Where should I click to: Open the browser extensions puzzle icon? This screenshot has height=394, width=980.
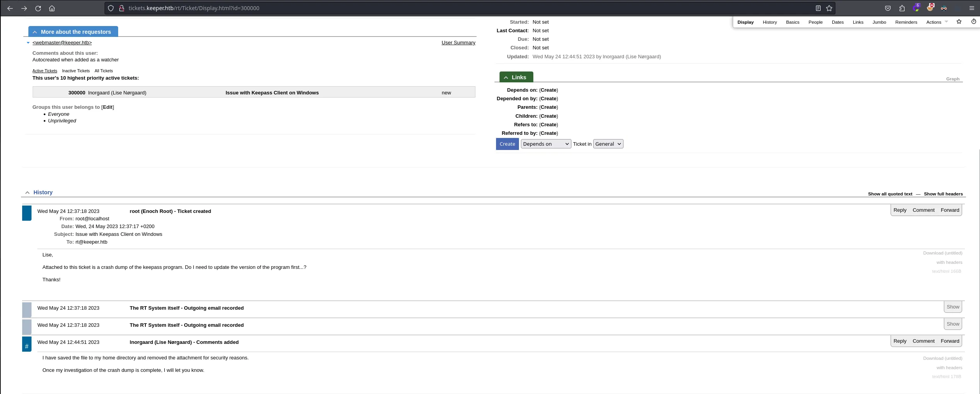coord(902,8)
